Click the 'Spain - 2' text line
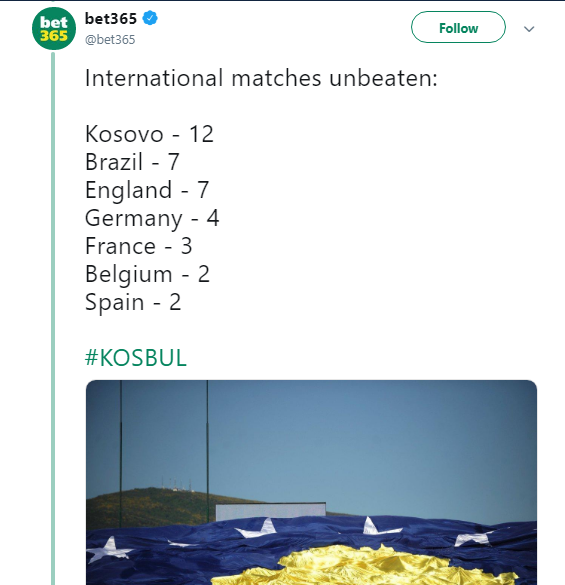565x585 pixels. pyautogui.click(x=133, y=302)
